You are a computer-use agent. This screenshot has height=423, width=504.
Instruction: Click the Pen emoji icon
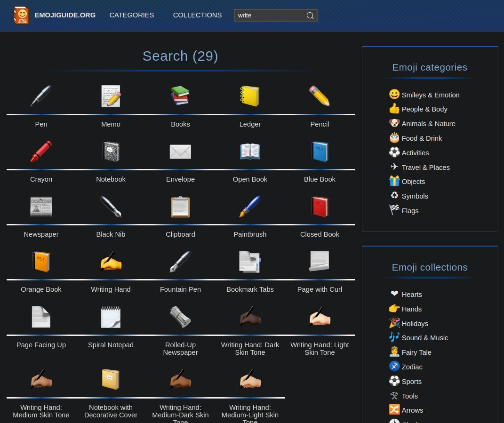pos(41,96)
